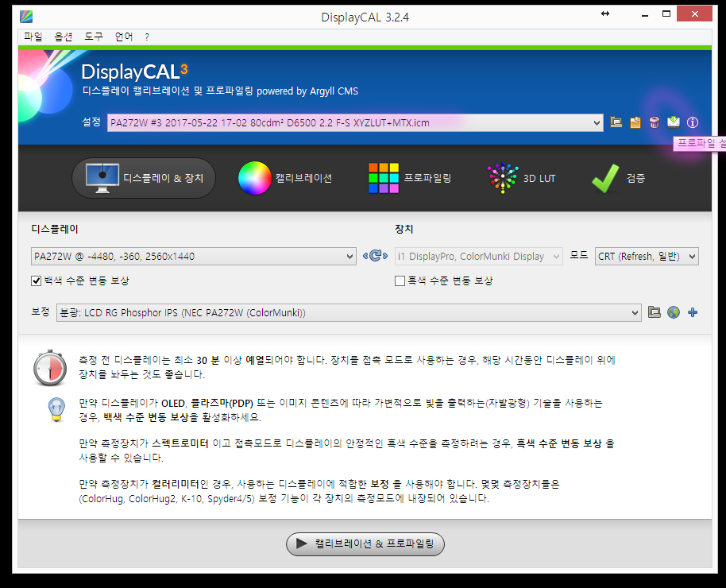Click the install profile icon
The height and width of the screenshot is (588, 726).
(674, 122)
